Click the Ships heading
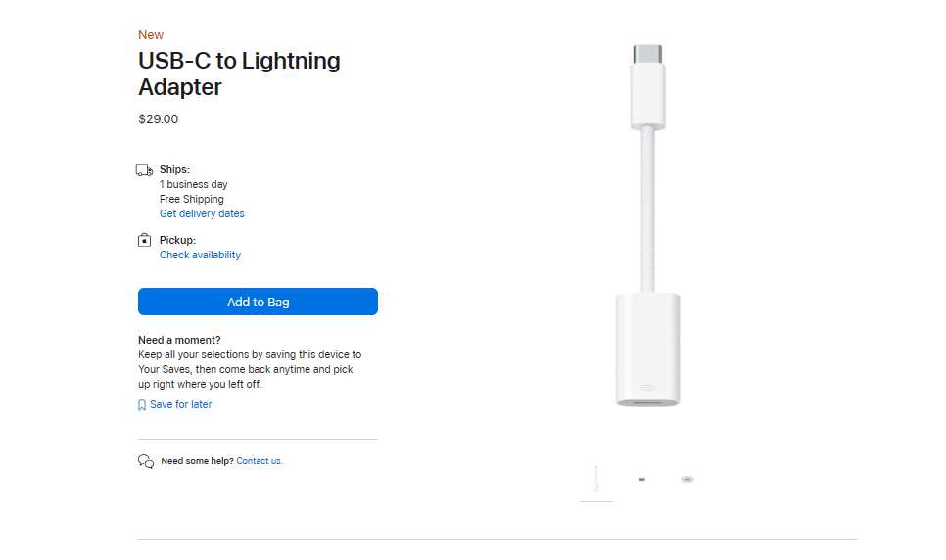 click(174, 169)
